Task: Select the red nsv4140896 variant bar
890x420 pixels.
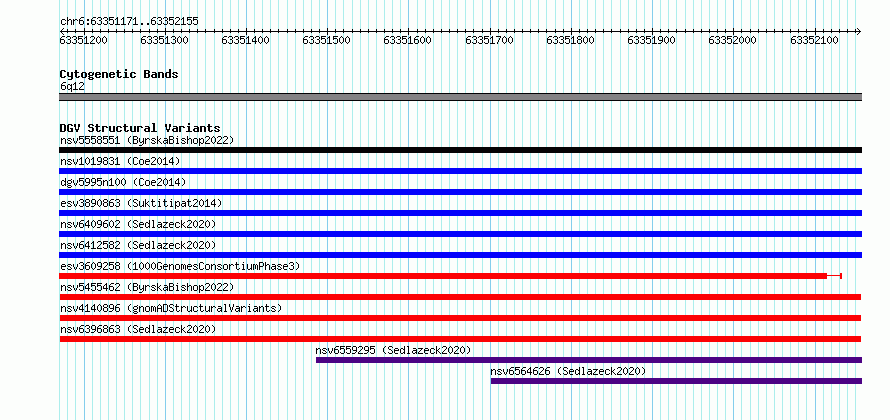Action: (x=460, y=318)
